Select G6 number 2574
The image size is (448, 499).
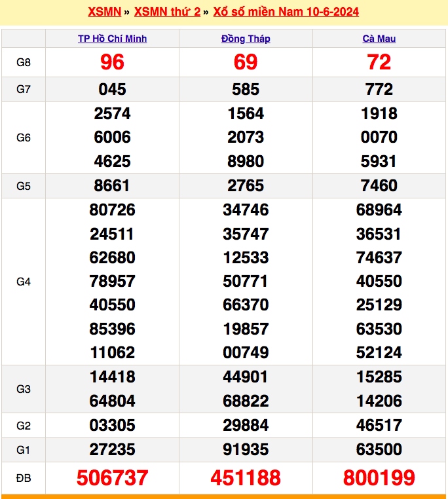coord(112,113)
